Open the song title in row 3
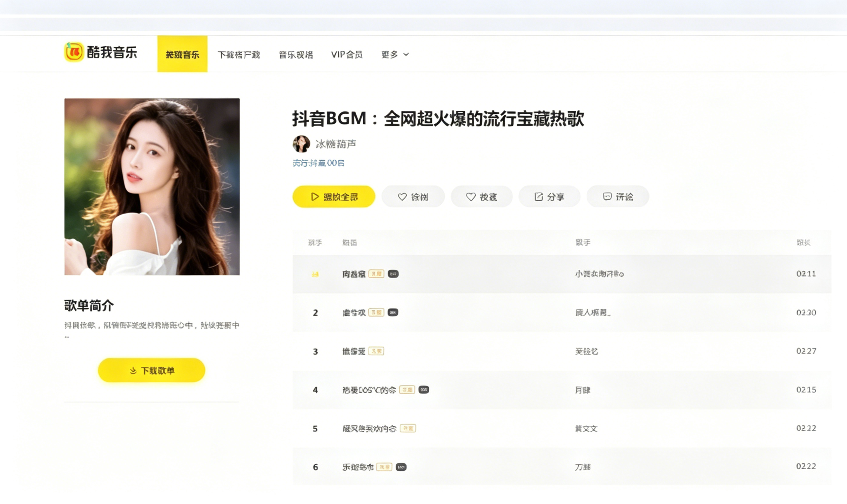The height and width of the screenshot is (504, 847). 354,351
